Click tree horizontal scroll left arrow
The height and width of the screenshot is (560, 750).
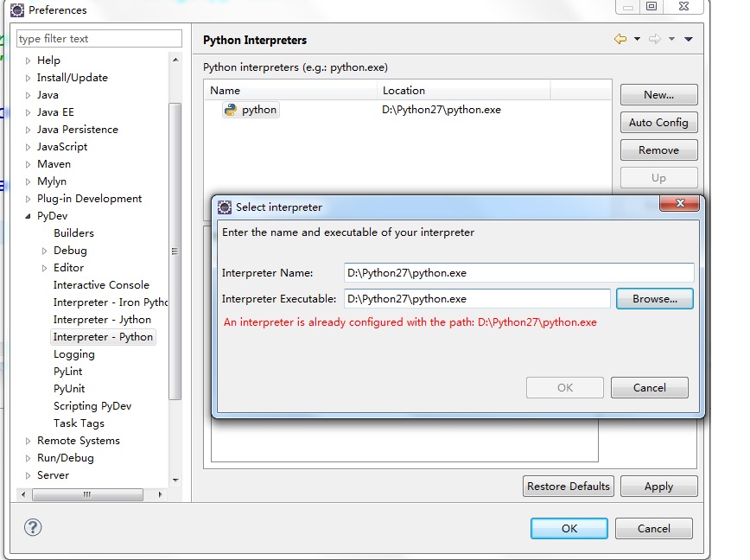23,494
